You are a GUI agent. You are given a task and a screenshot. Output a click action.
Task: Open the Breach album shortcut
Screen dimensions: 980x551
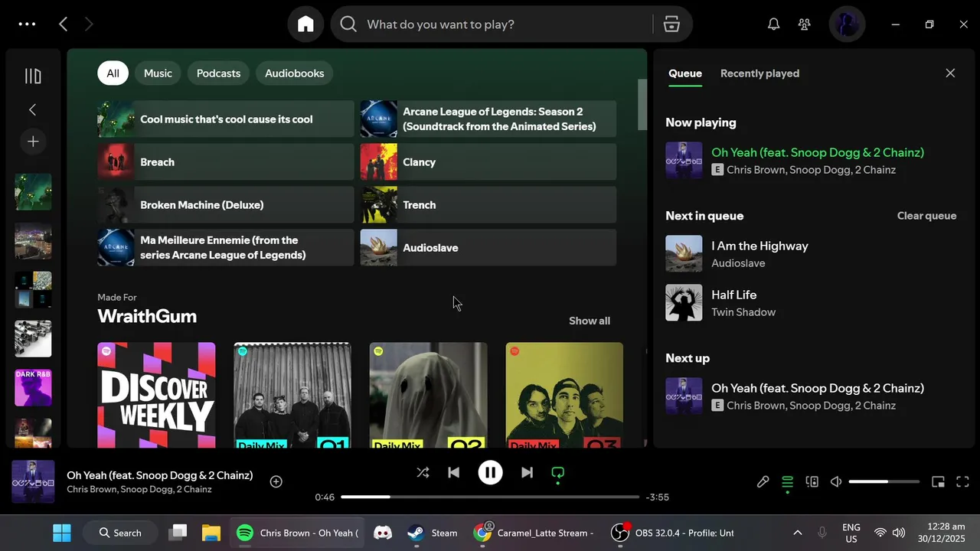226,162
